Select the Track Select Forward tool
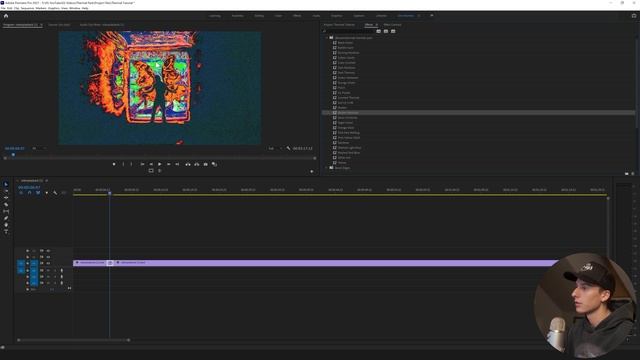Screen dimensions: 640x360 (6, 191)
